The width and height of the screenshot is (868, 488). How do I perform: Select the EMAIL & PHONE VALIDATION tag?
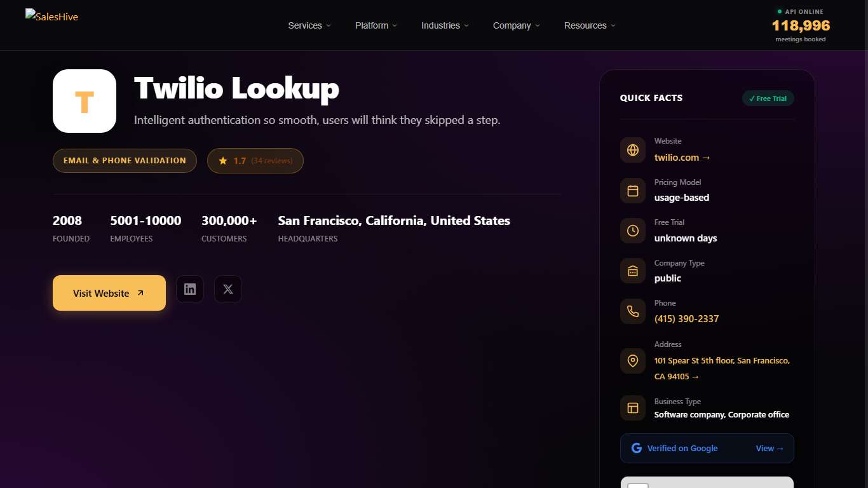[125, 161]
